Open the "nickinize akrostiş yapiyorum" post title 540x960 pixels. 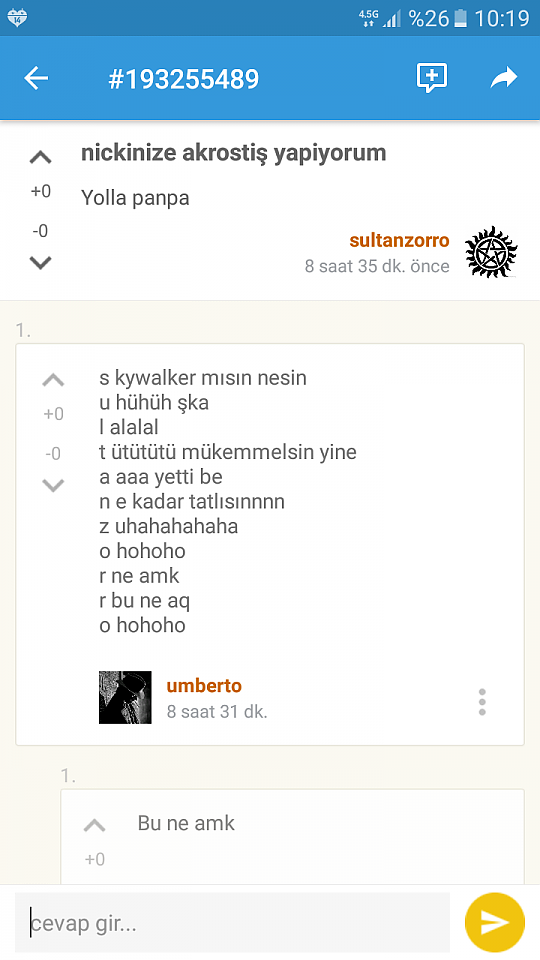(x=233, y=154)
